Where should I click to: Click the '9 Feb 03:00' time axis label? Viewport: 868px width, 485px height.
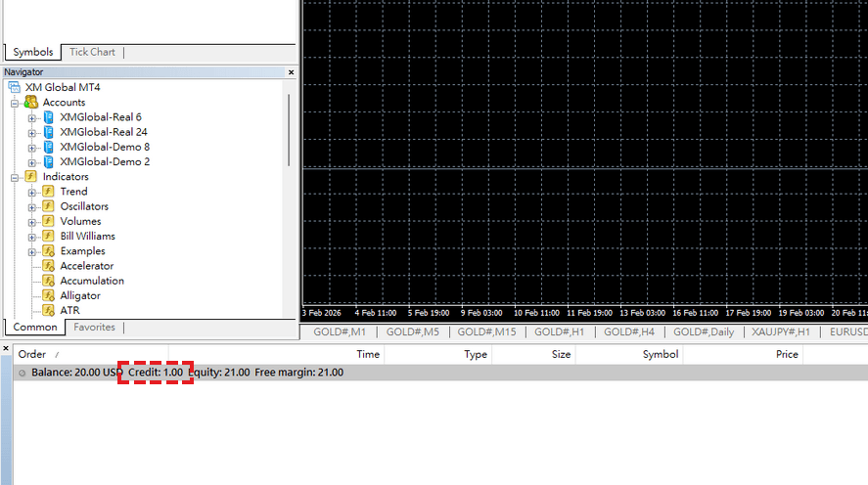click(x=481, y=313)
